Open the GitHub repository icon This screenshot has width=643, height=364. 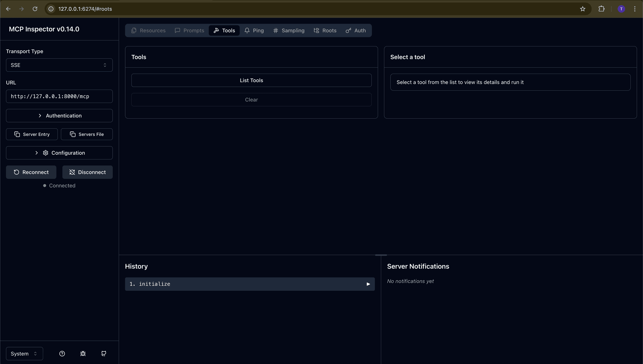104,354
